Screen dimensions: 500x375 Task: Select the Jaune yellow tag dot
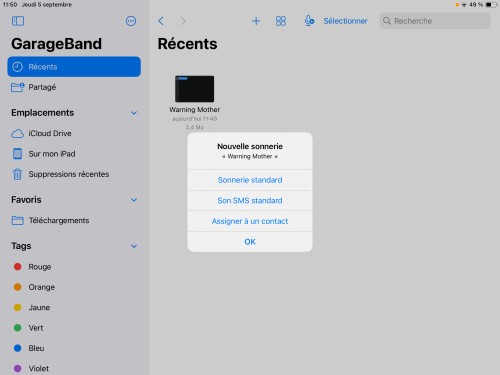18,307
